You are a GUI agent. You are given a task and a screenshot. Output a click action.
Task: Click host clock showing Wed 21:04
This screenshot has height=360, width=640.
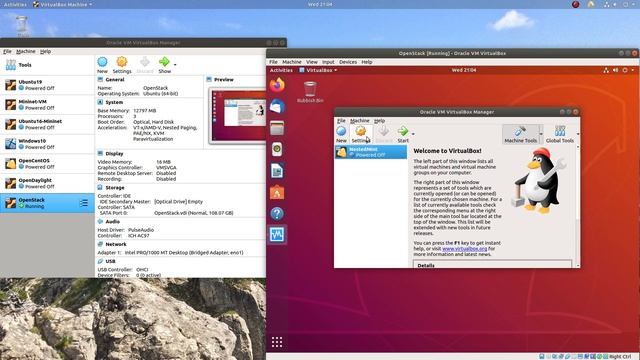click(x=320, y=4)
